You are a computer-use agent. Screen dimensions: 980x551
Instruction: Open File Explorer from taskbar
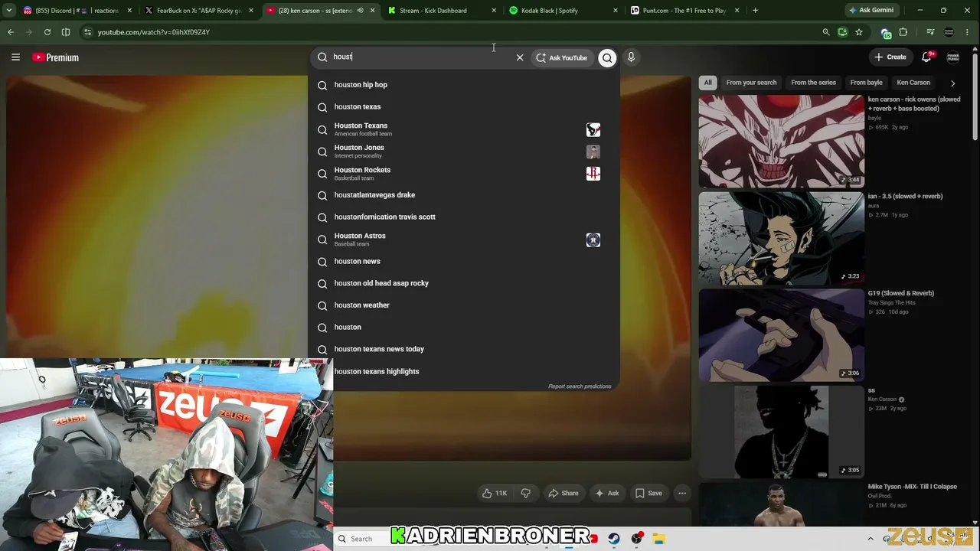point(658,539)
